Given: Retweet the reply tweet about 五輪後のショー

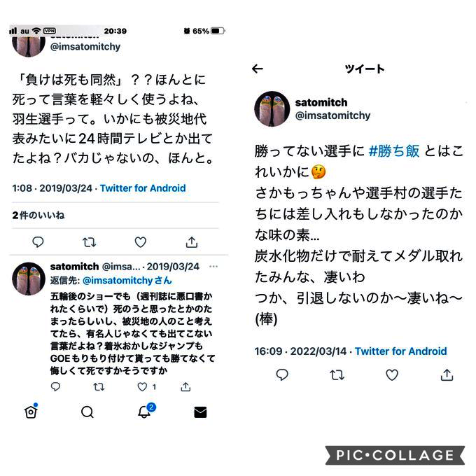Looking at the screenshot, I should coord(99,386).
